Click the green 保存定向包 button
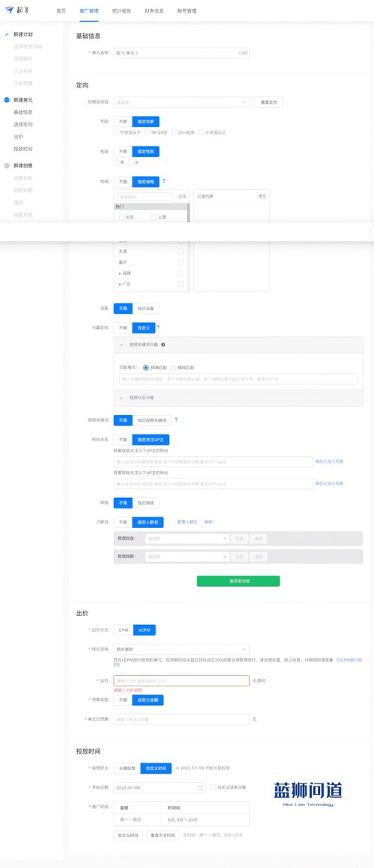The width and height of the screenshot is (374, 868). click(x=239, y=581)
